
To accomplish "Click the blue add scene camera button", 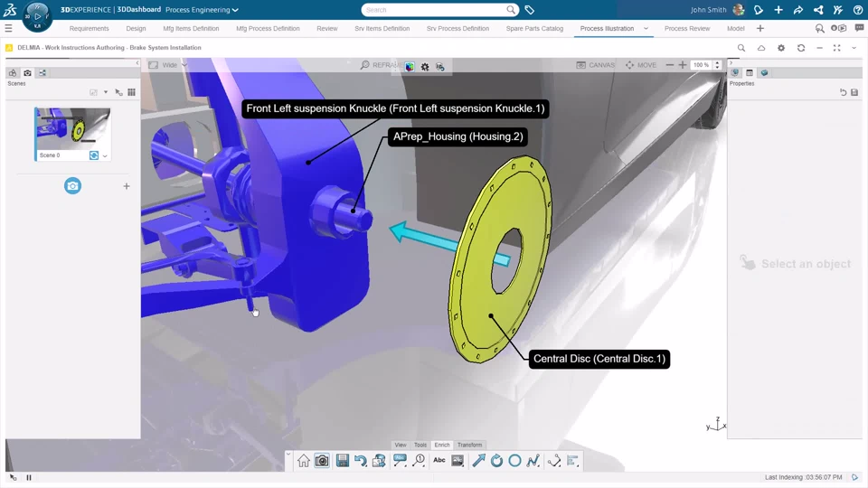I will click(x=72, y=186).
